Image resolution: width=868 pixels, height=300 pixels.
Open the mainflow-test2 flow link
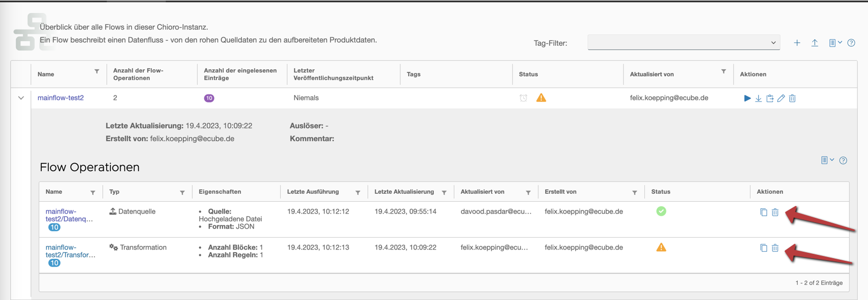pyautogui.click(x=61, y=98)
